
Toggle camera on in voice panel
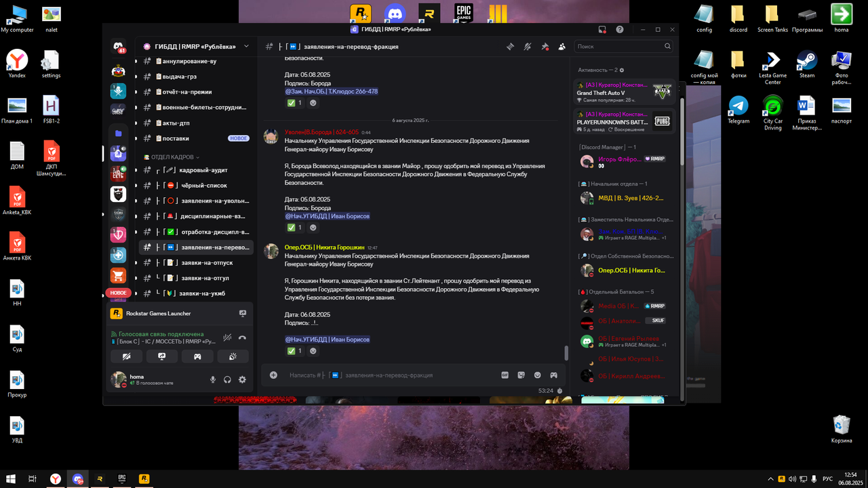click(x=127, y=357)
